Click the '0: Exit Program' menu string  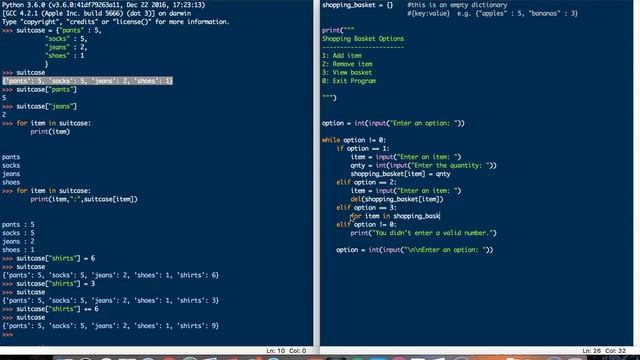pyautogui.click(x=349, y=81)
